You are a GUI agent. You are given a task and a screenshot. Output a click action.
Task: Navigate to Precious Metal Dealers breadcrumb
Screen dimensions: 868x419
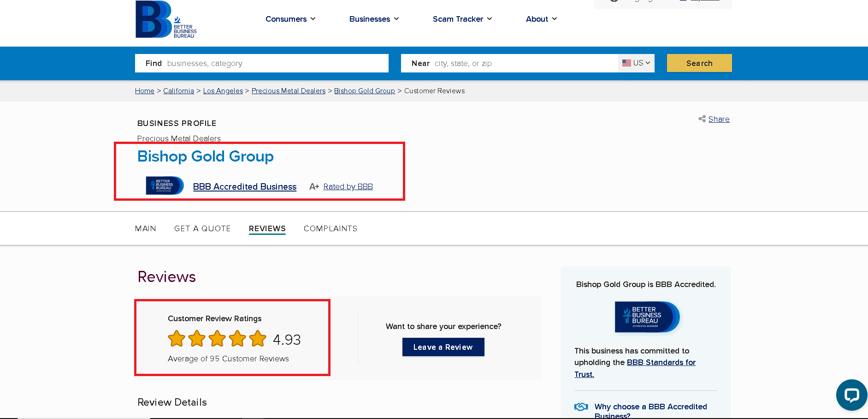(288, 90)
